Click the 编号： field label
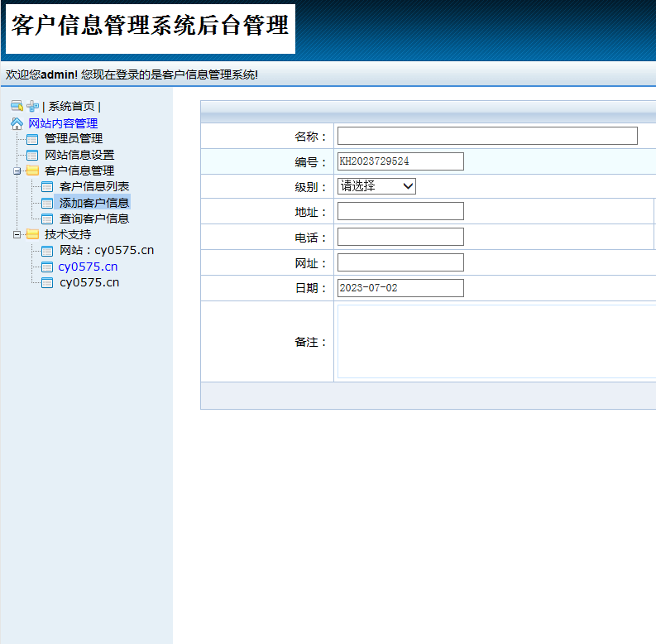656x644 pixels. click(310, 162)
